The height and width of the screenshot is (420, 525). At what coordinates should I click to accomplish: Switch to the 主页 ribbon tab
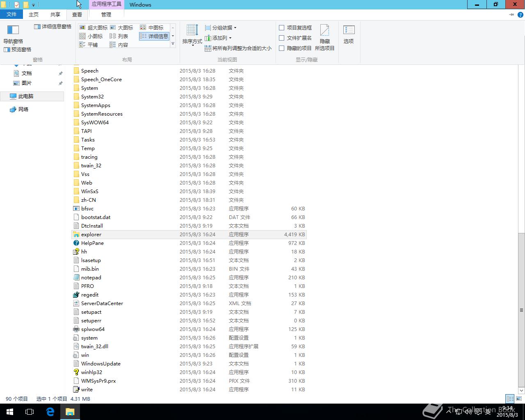tap(34, 14)
